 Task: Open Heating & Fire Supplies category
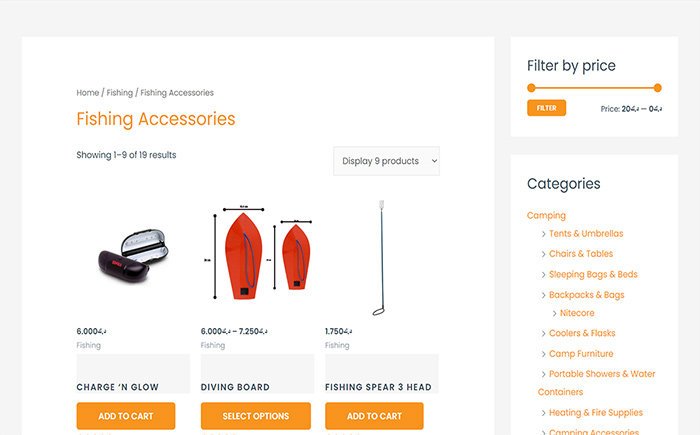[x=596, y=413]
